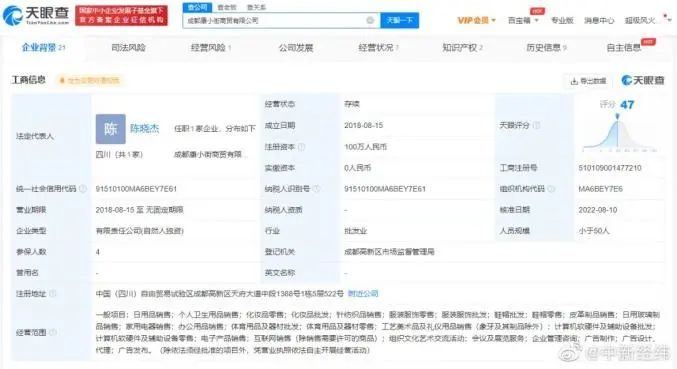Select the paid-in capital 0人民币

click(357, 167)
